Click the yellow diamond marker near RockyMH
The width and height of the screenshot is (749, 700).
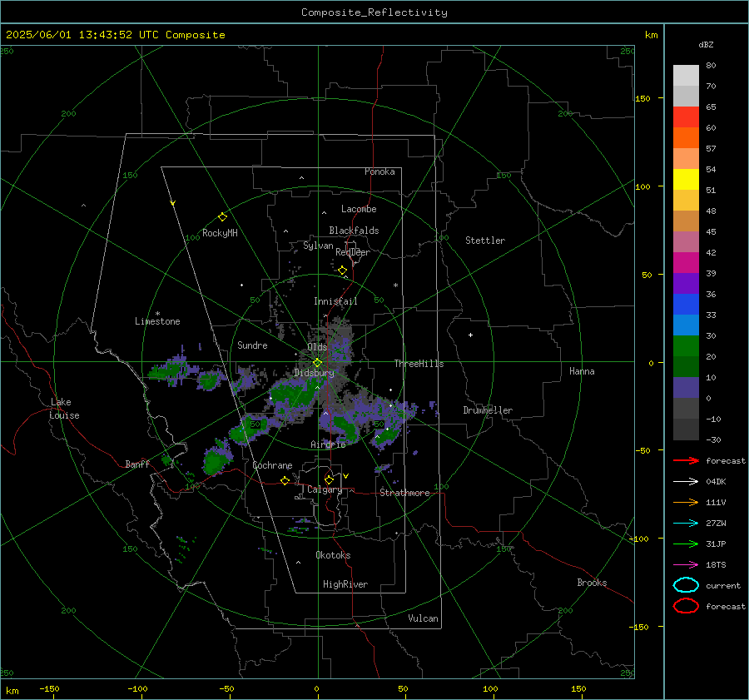[222, 217]
